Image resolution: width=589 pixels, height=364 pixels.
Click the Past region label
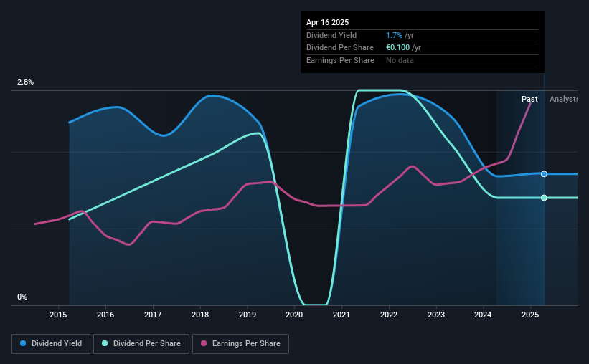point(529,99)
